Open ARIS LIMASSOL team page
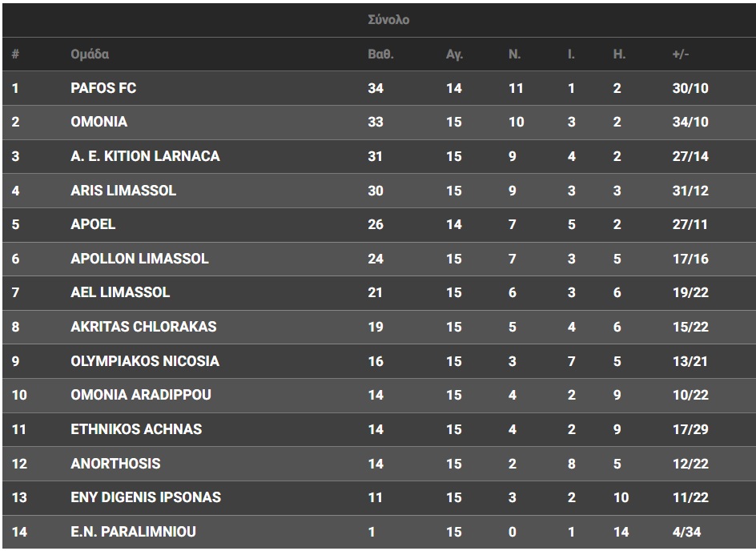756x551 pixels. (123, 191)
